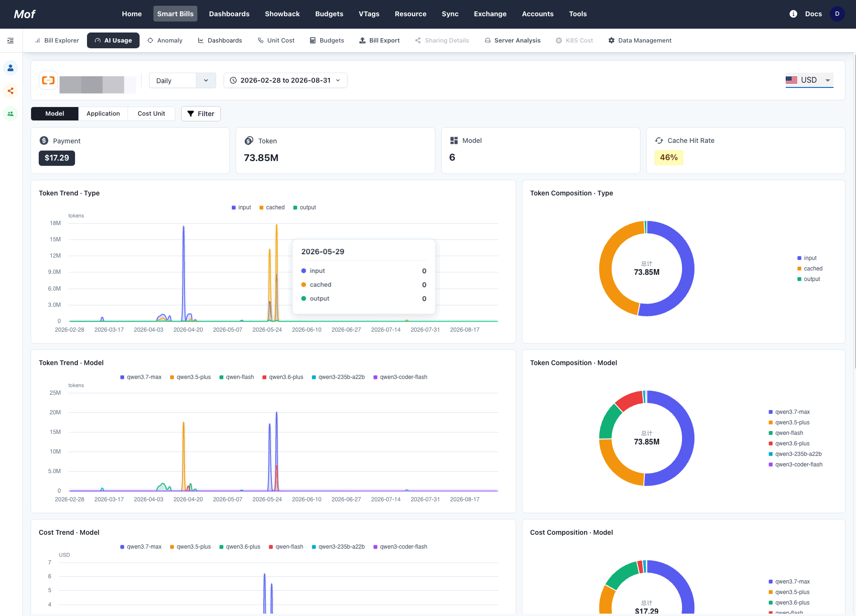Open the USD currency dropdown
This screenshot has height=616, width=856.
click(809, 80)
